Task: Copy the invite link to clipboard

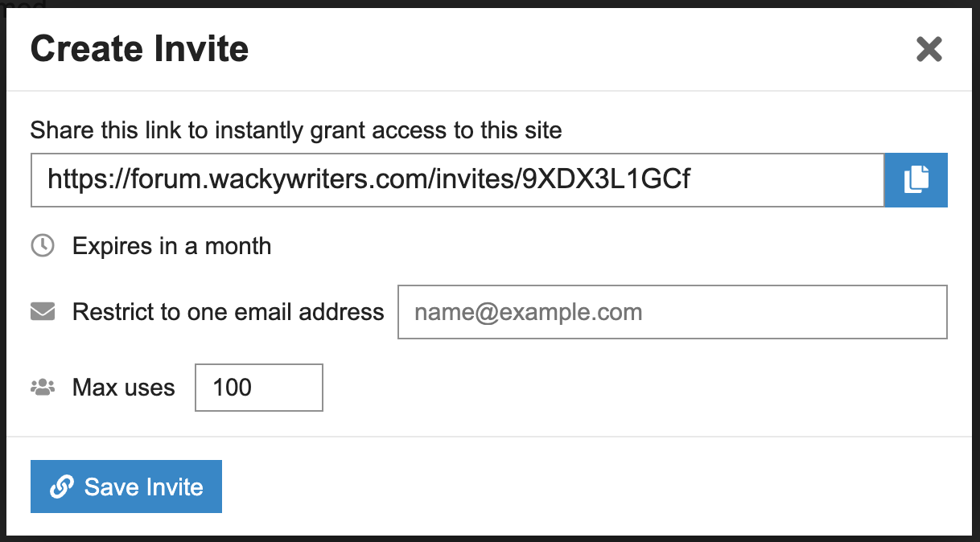Action: click(916, 179)
